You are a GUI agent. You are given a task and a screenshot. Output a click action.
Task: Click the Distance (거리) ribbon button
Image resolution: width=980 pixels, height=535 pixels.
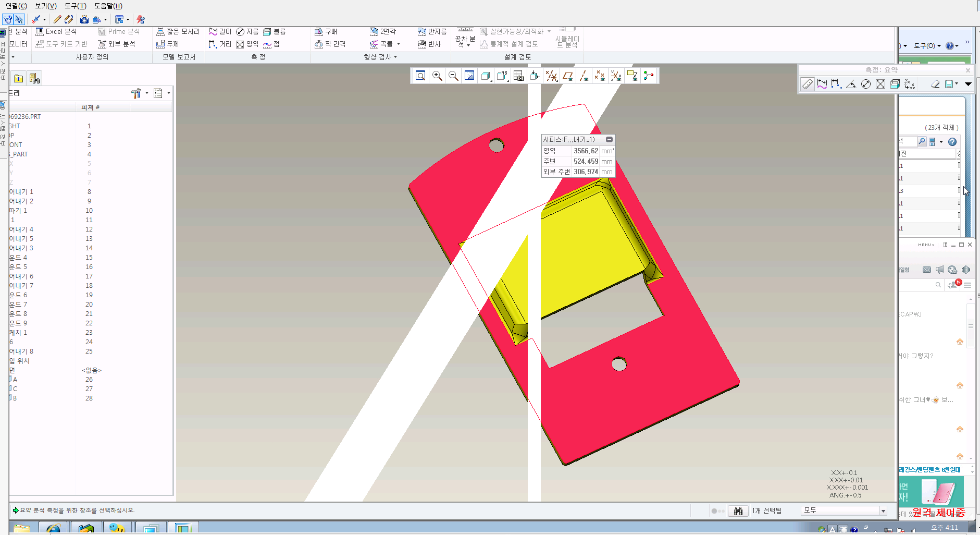coord(220,44)
